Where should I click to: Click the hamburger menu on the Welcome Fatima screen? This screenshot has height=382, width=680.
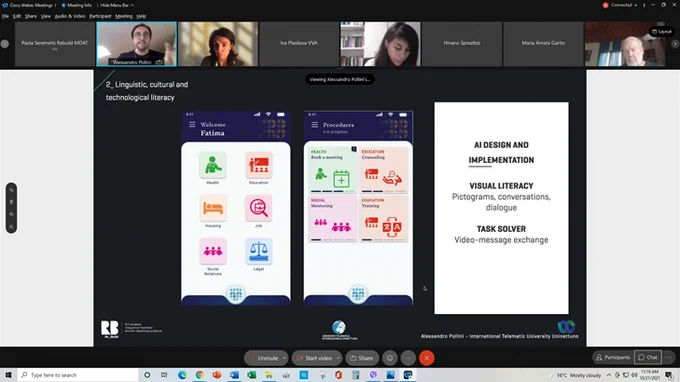click(192, 124)
